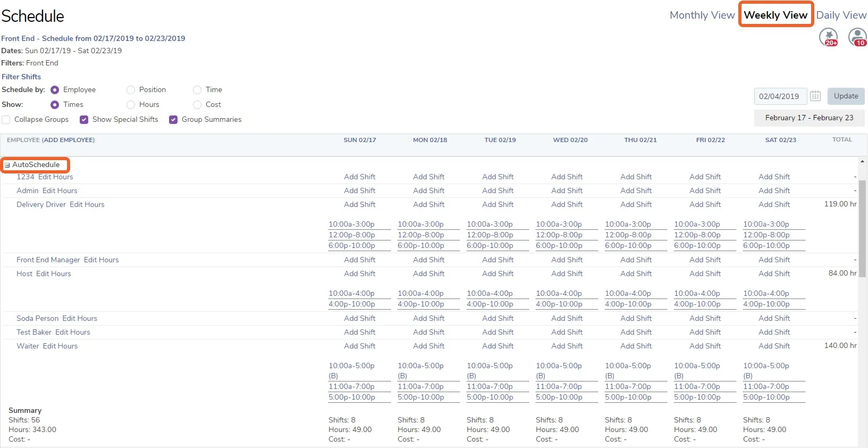This screenshot has height=448, width=868.
Task: Click the scrollbar up arrow
Action: point(862,161)
